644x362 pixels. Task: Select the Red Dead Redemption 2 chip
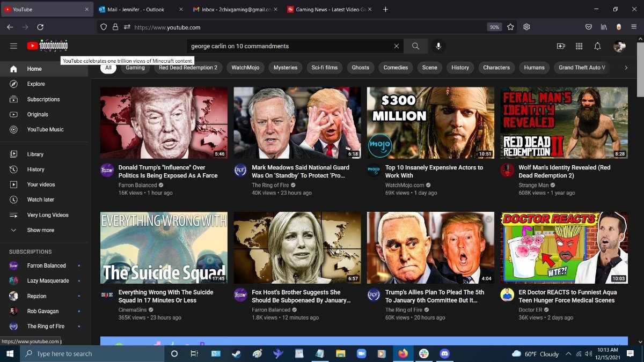tap(188, 68)
